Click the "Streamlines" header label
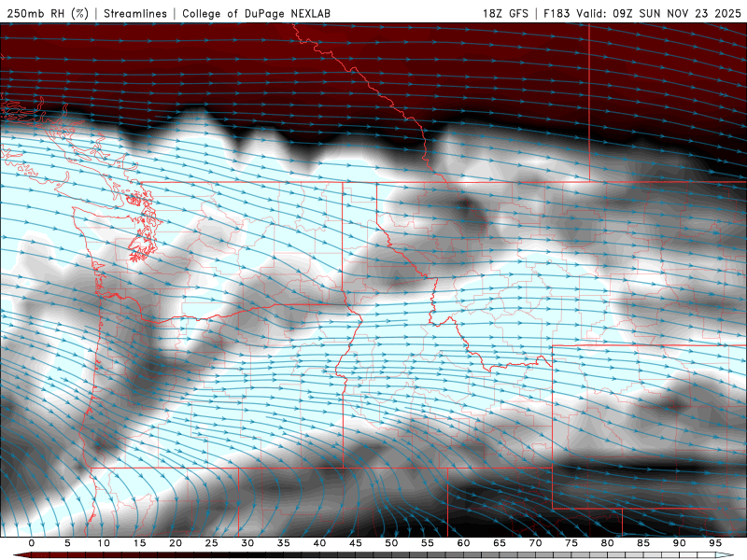This screenshot has height=560, width=747. [135, 13]
